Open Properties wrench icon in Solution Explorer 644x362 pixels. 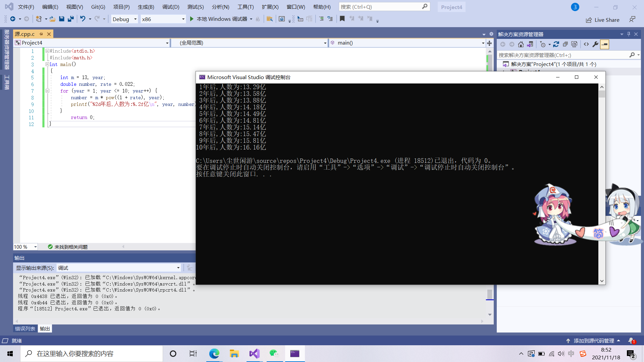tap(595, 44)
